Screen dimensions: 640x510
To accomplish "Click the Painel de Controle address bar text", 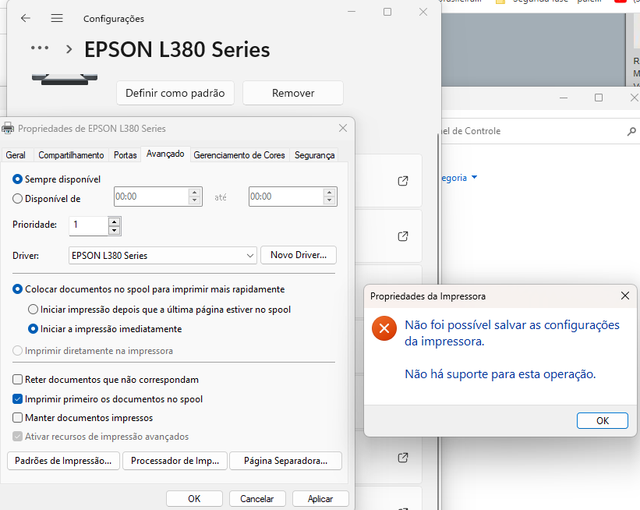I will [x=471, y=131].
